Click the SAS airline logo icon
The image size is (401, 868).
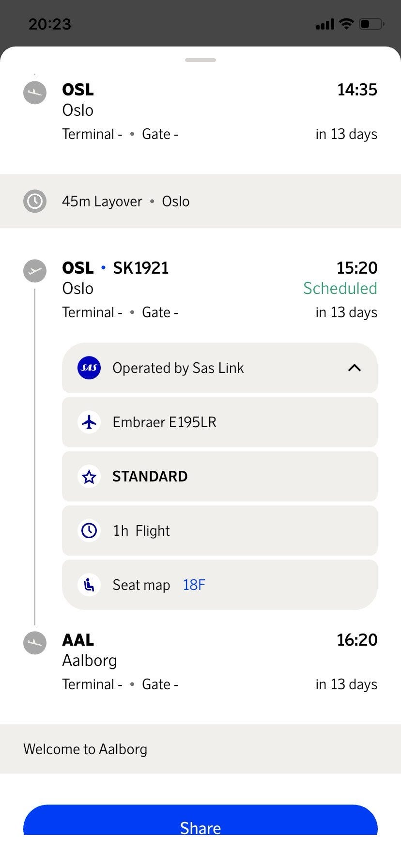89,368
